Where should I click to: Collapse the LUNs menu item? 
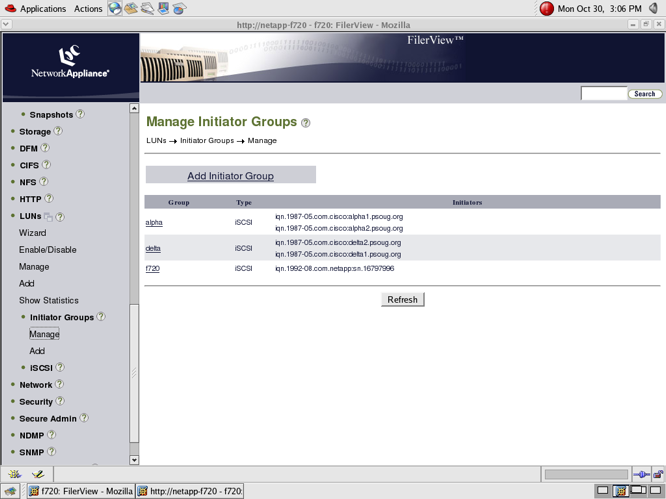click(30, 216)
